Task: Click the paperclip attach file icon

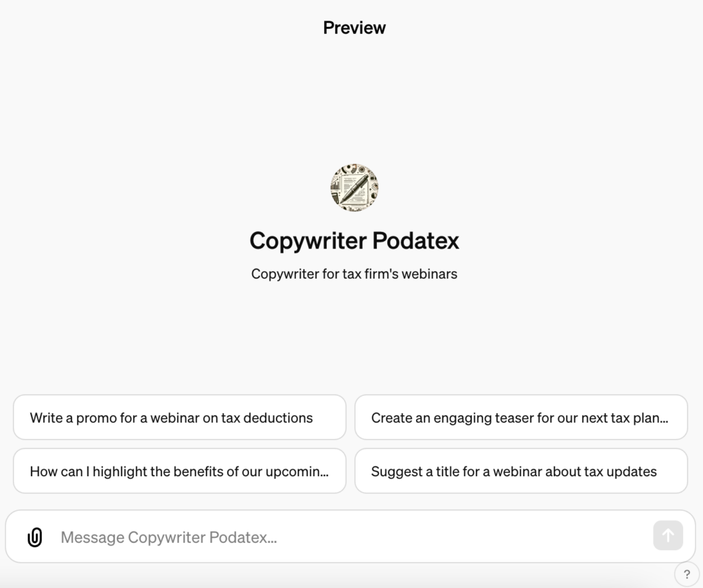Action: [34, 537]
